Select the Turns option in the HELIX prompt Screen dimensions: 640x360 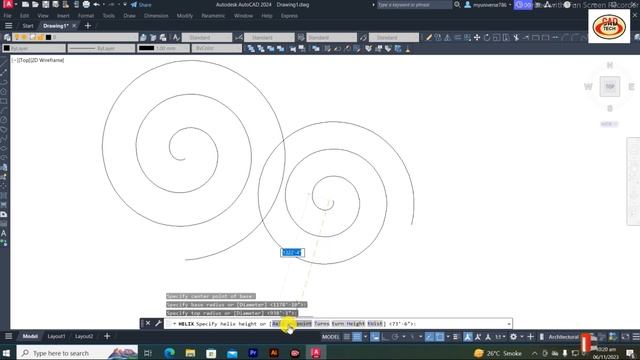click(321, 324)
